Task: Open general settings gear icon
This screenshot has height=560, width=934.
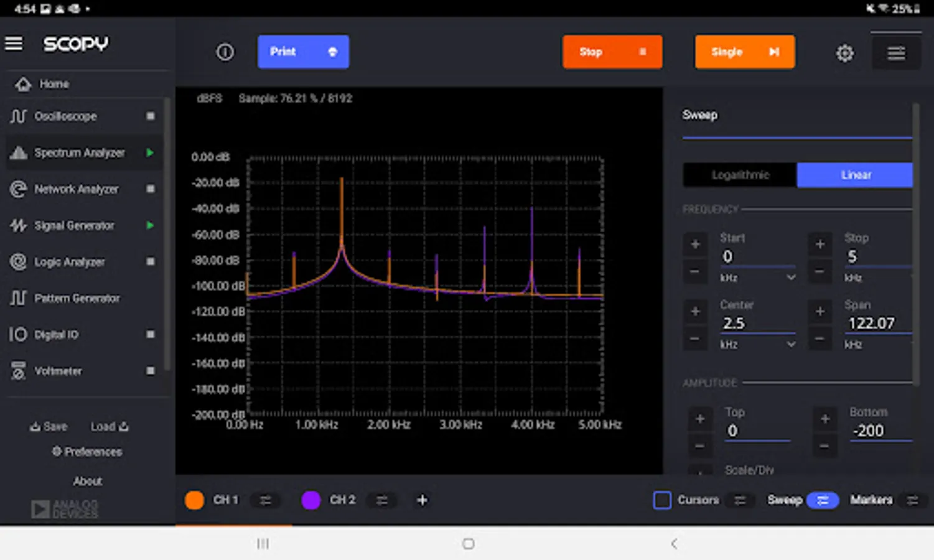Action: click(844, 53)
